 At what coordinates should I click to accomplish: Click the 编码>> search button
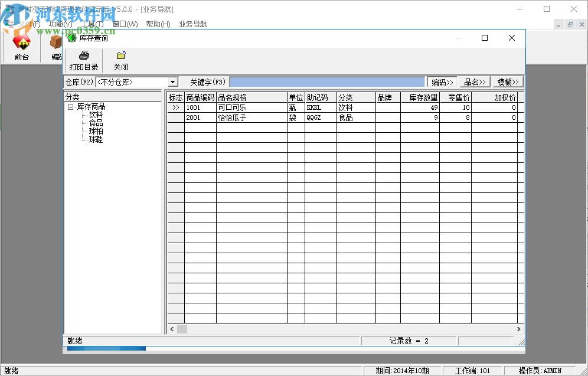[442, 82]
